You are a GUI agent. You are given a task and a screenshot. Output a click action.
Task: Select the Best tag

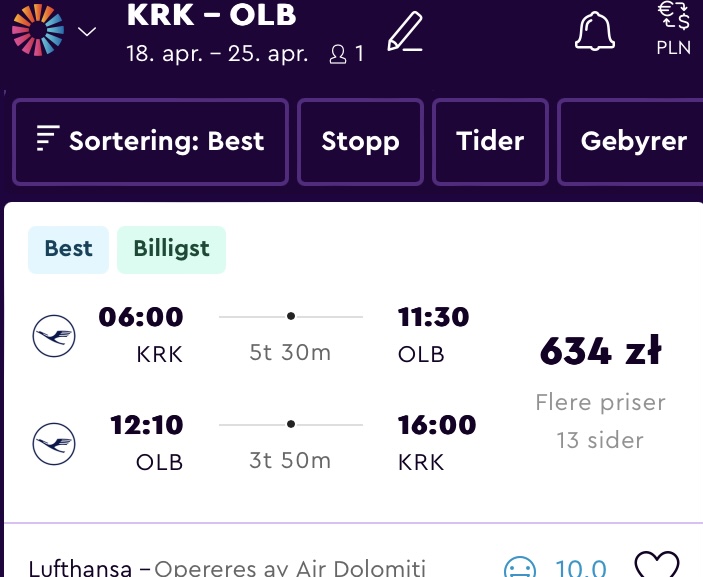click(69, 249)
